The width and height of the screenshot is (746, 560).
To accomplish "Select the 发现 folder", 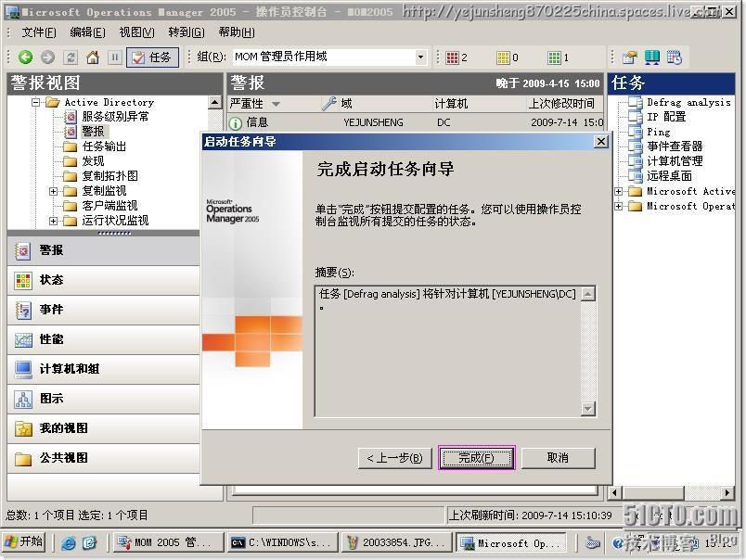I will [x=93, y=161].
